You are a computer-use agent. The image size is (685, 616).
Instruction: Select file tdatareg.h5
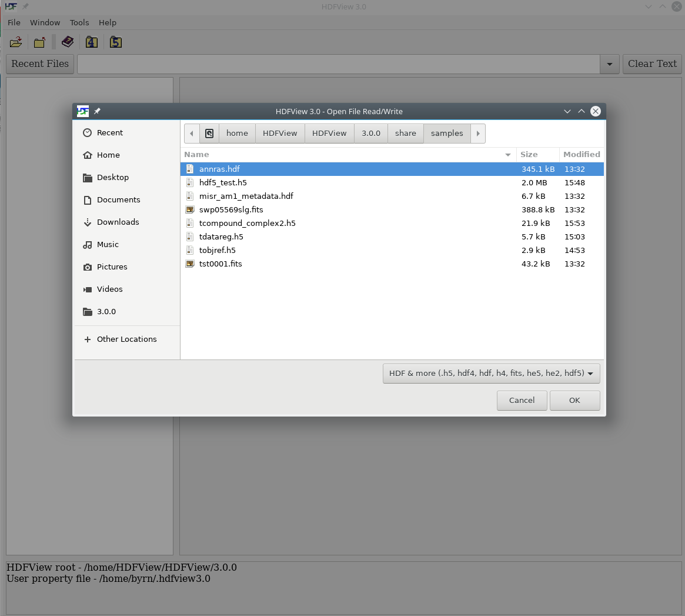392,237
